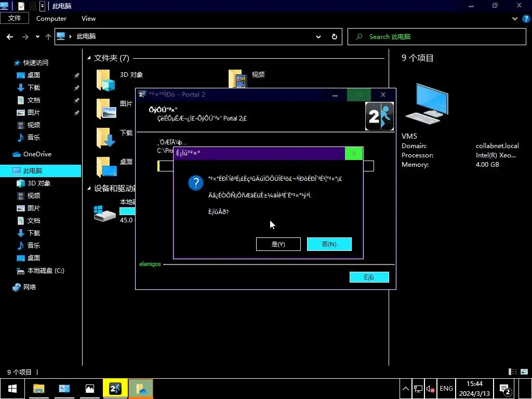This screenshot has height=399, width=532.
Task: Open 本地磁盘 (C:) in sidebar
Action: pyautogui.click(x=46, y=270)
